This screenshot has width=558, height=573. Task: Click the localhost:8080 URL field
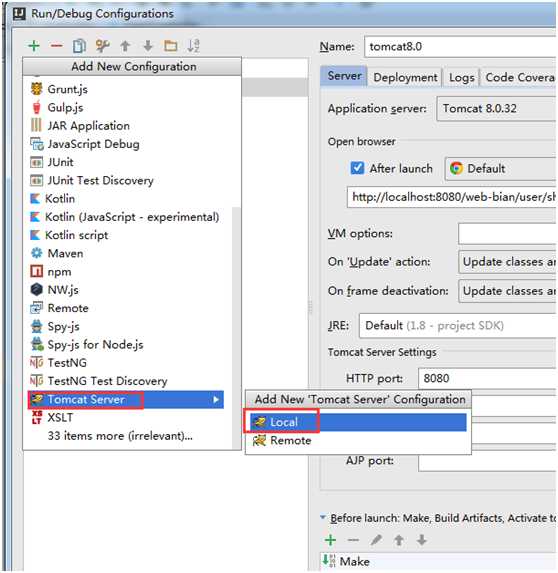(x=452, y=197)
